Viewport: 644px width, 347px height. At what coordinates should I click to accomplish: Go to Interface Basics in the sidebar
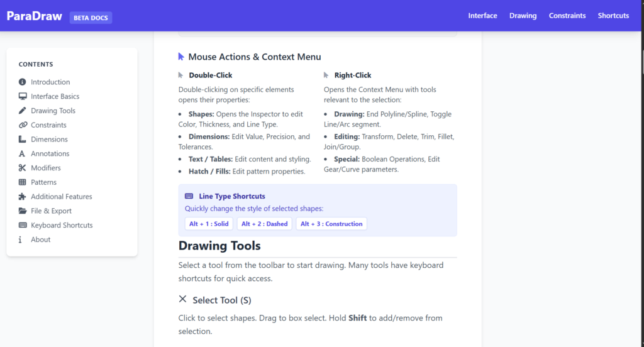click(x=55, y=96)
